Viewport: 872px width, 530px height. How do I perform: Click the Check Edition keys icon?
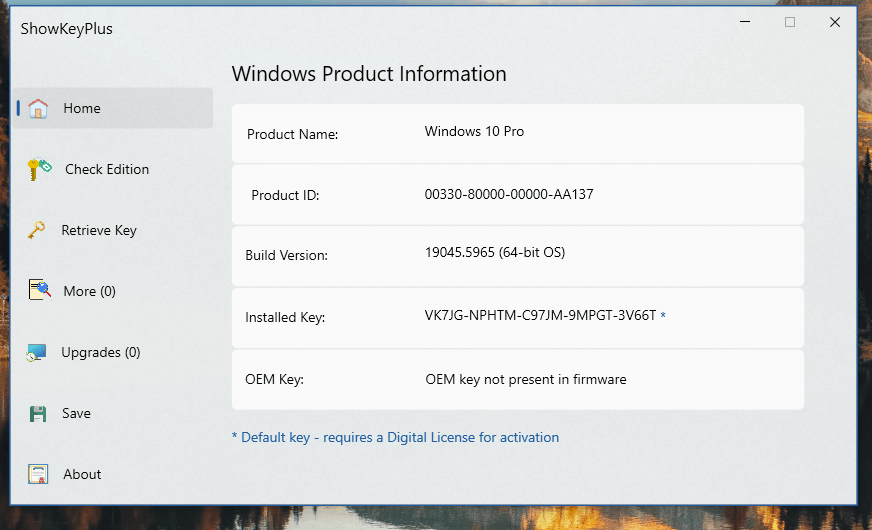(x=39, y=169)
